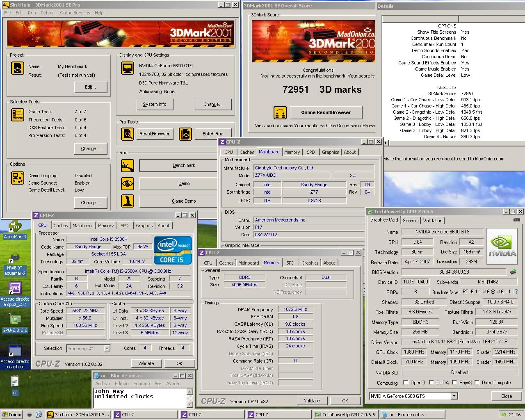Click the Notepad vertical scrollbar down arrow
525x420 pixels.
pos(190,404)
